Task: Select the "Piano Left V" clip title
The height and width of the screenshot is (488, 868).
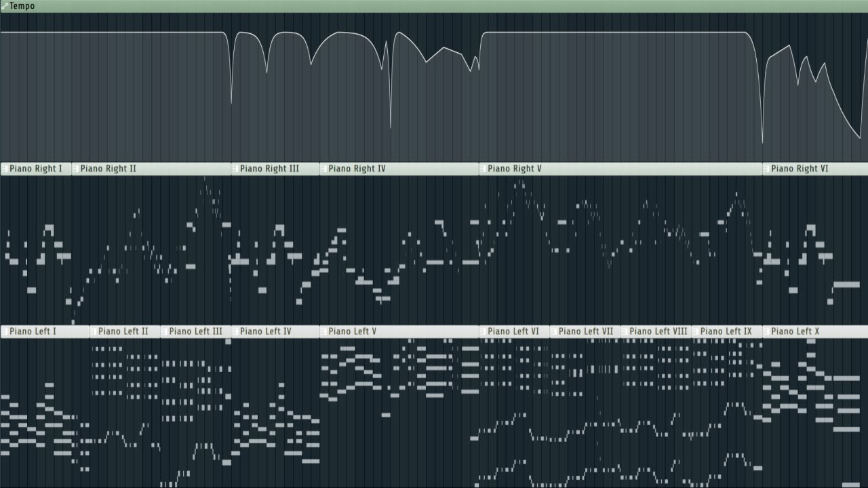Action: pos(352,332)
